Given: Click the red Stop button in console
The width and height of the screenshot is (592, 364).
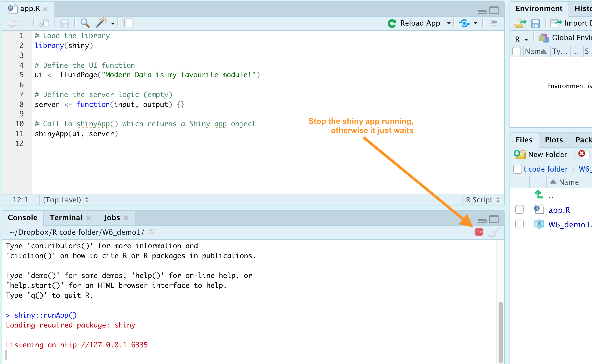Looking at the screenshot, I should coord(479,232).
